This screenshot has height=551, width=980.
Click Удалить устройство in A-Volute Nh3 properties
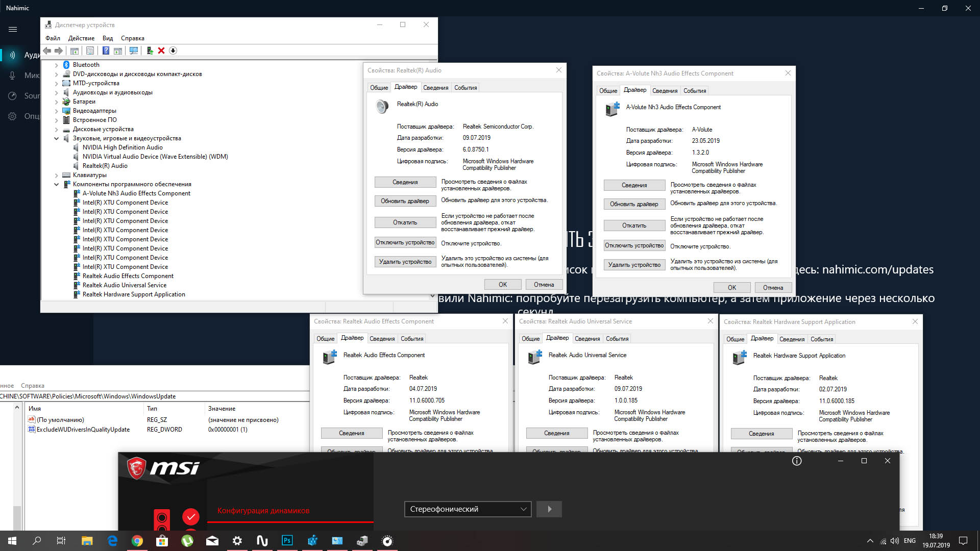[x=634, y=265]
